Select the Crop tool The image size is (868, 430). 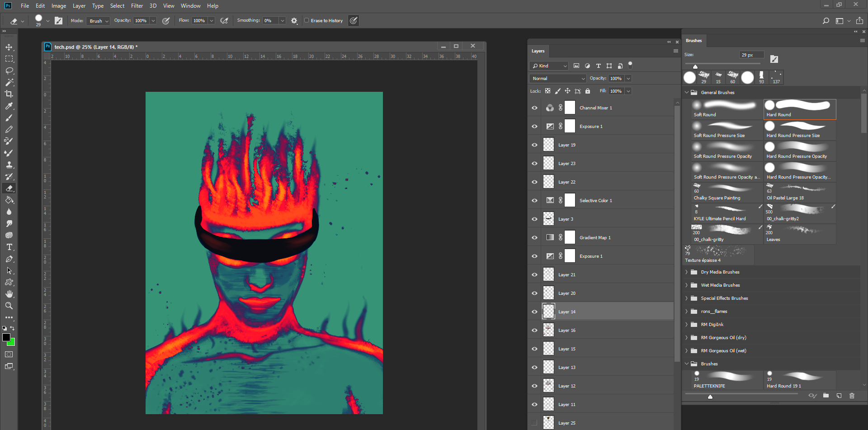coord(9,94)
